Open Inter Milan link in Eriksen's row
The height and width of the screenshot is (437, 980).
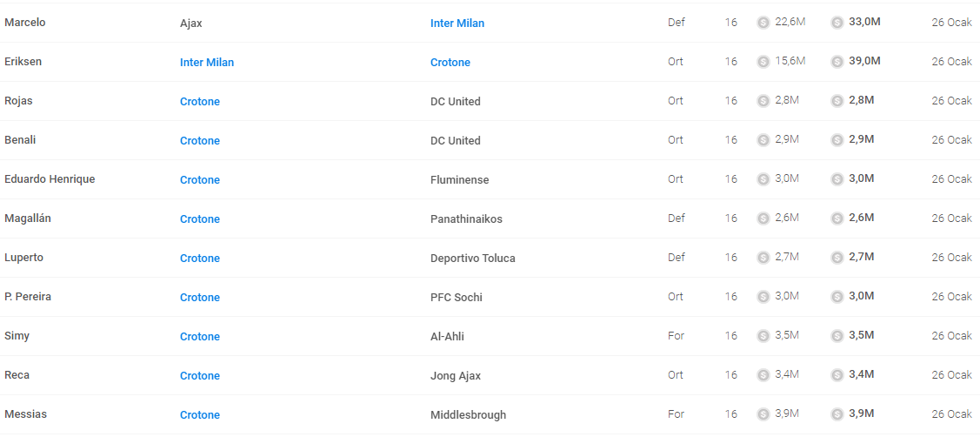[207, 63]
